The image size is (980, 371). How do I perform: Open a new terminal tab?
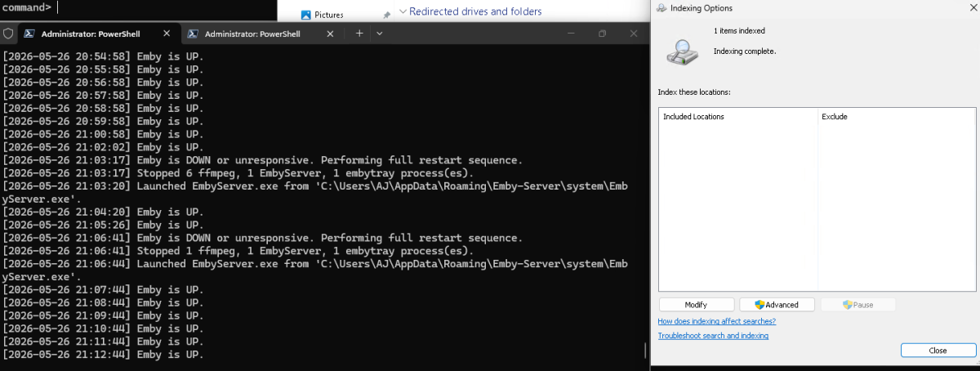point(359,34)
